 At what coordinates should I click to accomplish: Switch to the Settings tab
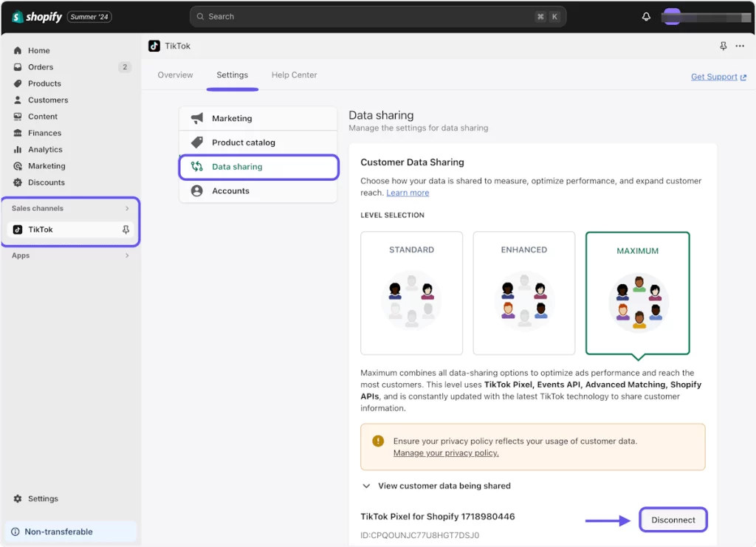pyautogui.click(x=233, y=75)
